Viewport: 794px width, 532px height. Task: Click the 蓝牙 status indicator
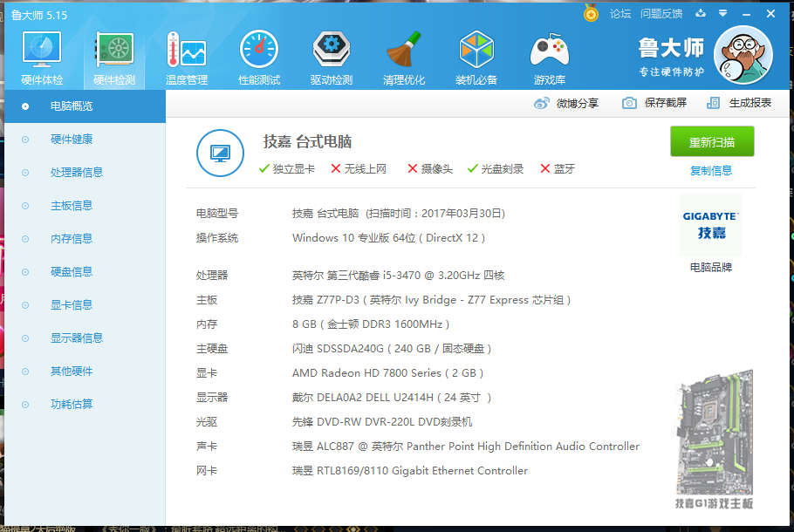coord(558,169)
